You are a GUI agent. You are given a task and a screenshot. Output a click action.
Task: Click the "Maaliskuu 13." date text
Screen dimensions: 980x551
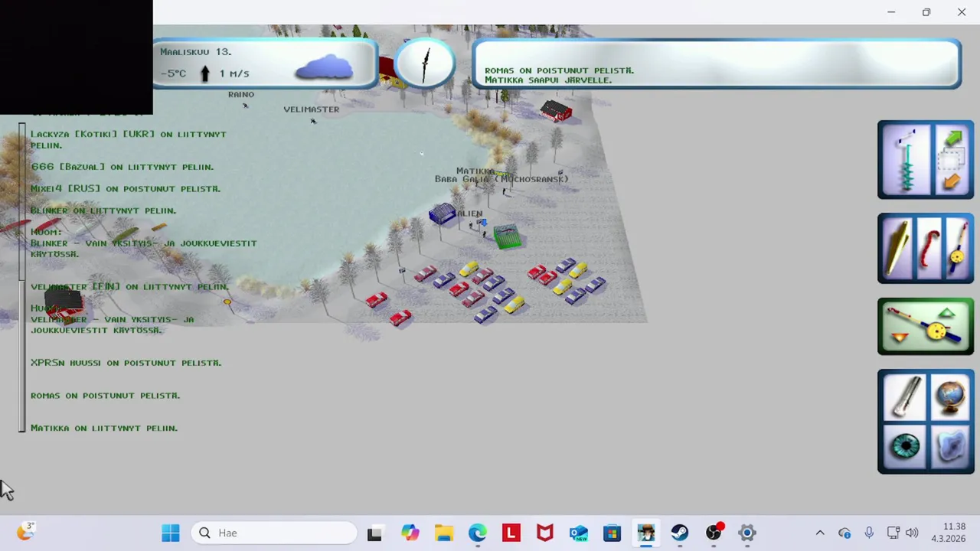(x=195, y=52)
